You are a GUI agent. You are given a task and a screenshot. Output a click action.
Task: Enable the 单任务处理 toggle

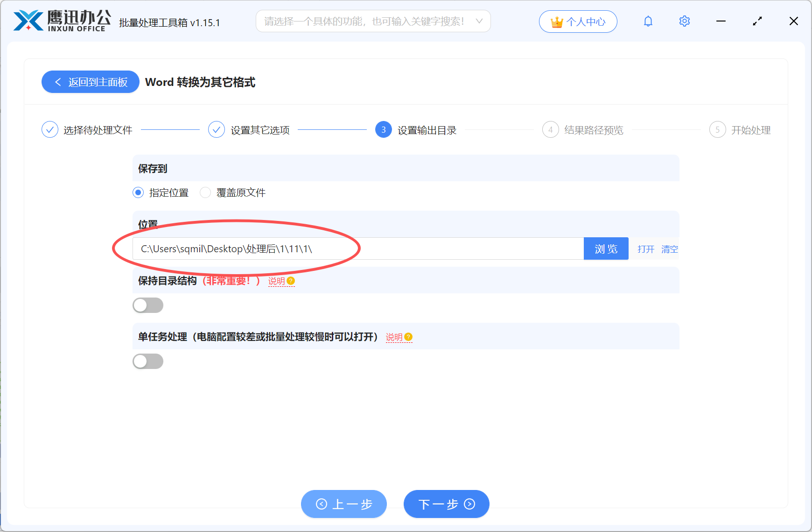coord(148,361)
